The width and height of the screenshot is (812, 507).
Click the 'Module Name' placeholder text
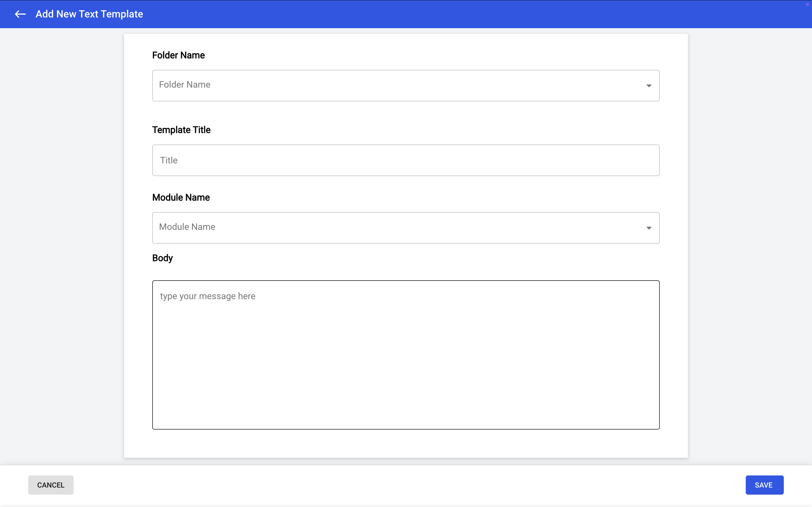(187, 227)
